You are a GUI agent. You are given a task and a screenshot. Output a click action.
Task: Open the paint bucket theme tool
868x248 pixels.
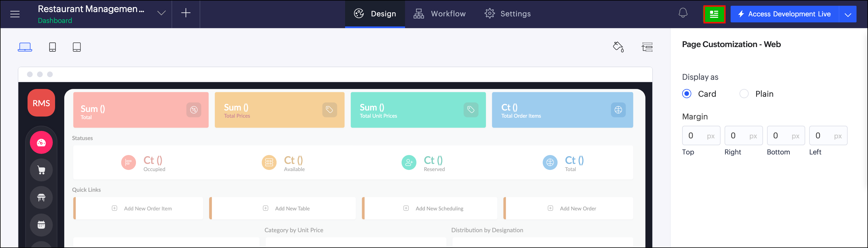coord(618,47)
